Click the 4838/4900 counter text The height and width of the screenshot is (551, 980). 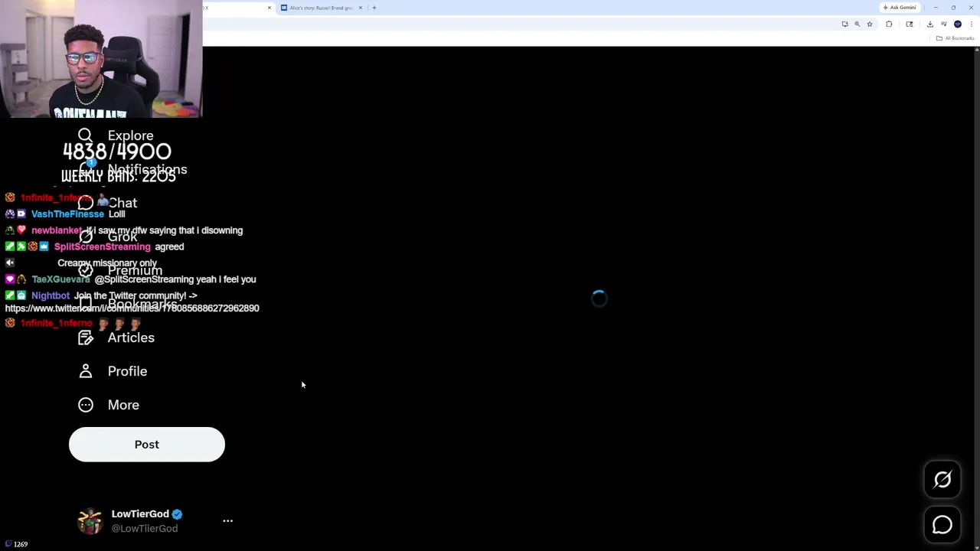tap(117, 152)
